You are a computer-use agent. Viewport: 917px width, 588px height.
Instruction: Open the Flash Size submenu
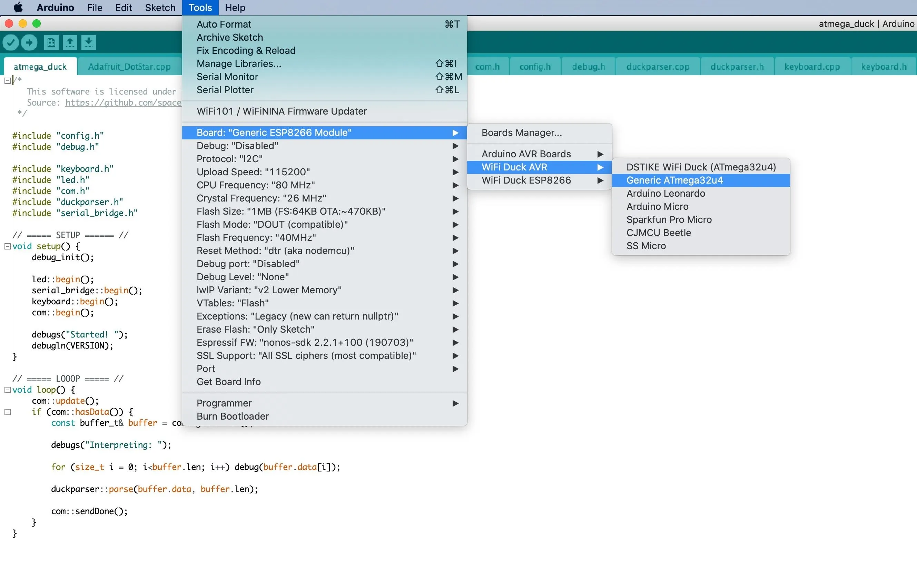pyautogui.click(x=325, y=211)
